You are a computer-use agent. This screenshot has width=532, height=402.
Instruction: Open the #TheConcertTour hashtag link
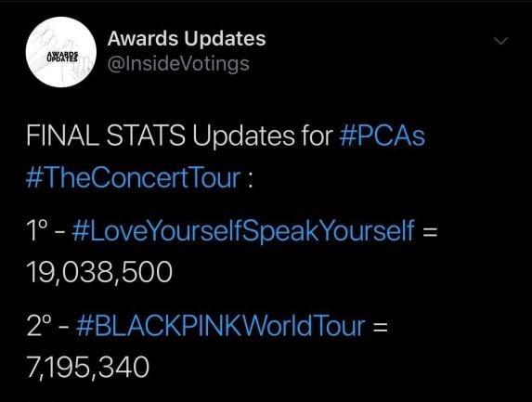pos(133,177)
